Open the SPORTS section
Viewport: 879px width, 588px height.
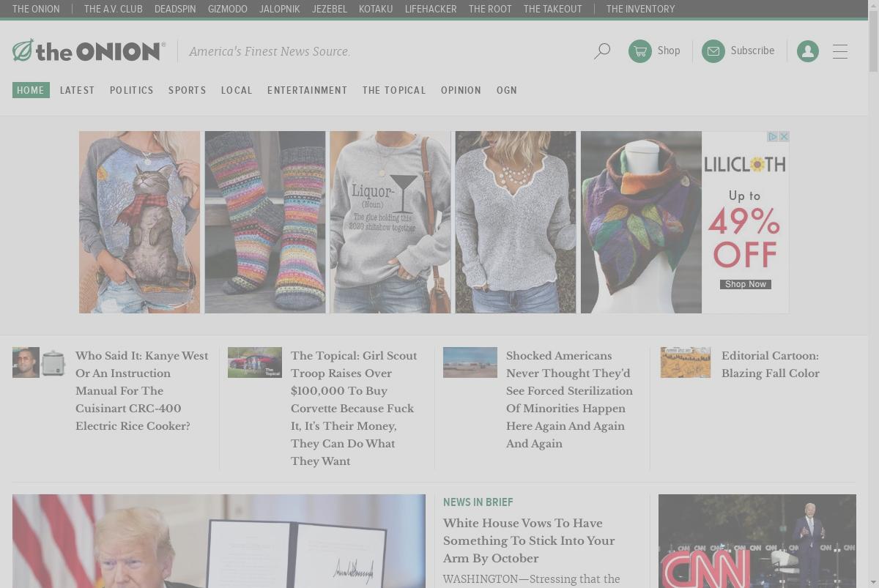(188, 90)
